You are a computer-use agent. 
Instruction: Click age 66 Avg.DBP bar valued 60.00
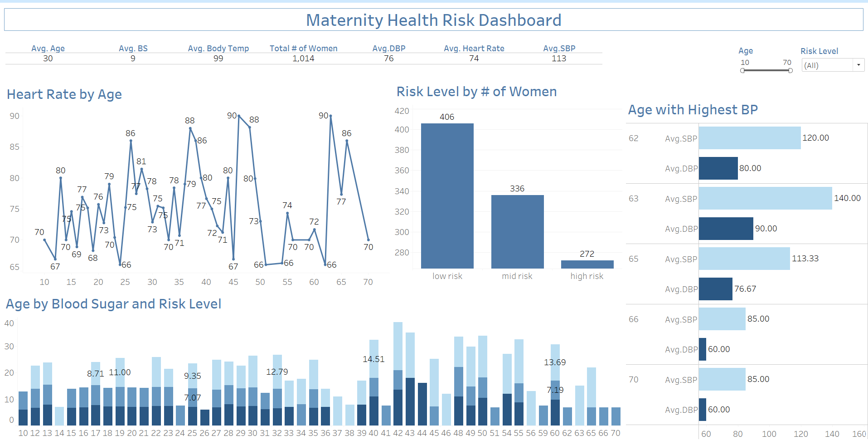pos(703,349)
